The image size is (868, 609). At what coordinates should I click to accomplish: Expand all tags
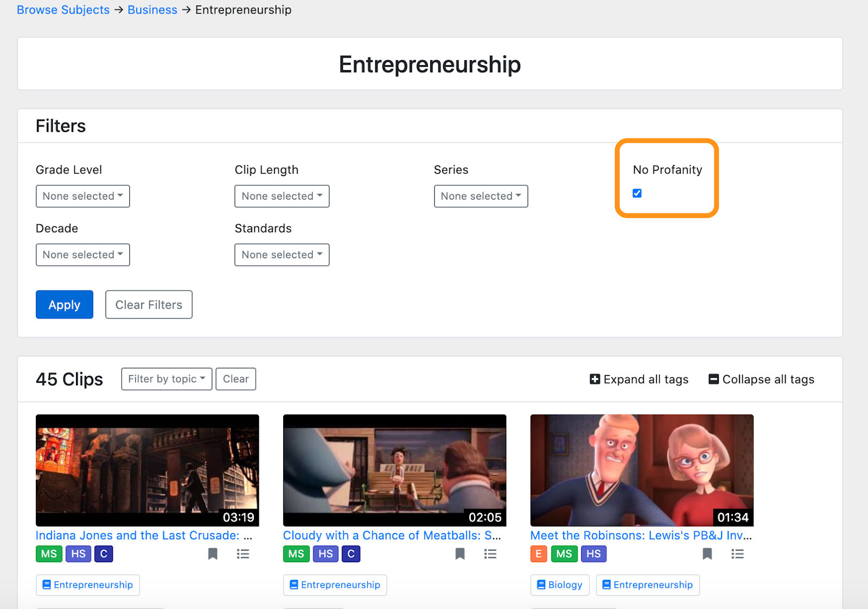click(639, 379)
